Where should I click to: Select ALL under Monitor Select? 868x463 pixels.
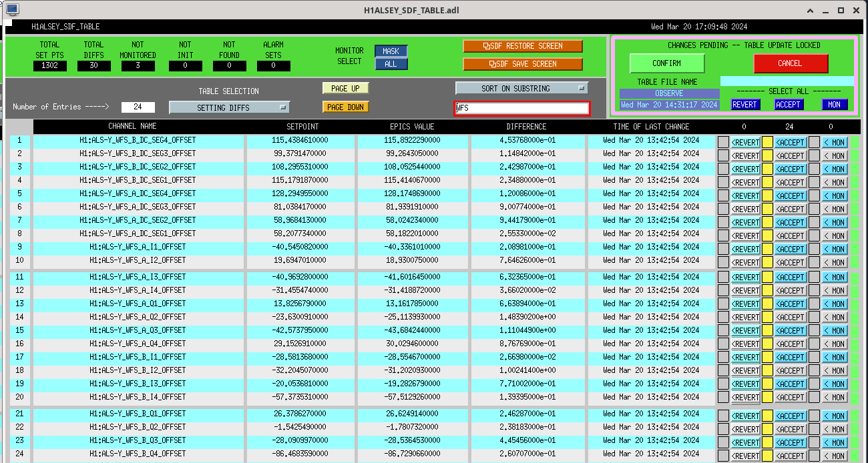coord(391,64)
